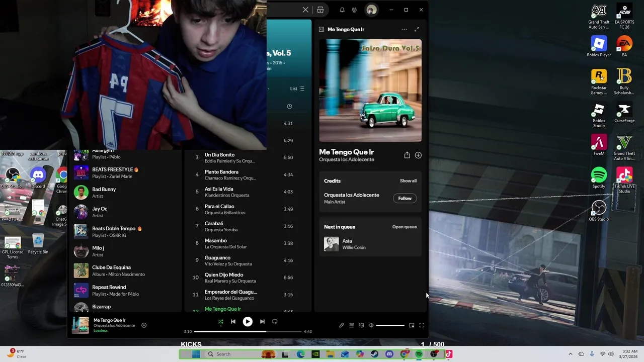644x362 pixels.
Task: Toggle repeat mode in Spotify
Action: pos(275,322)
